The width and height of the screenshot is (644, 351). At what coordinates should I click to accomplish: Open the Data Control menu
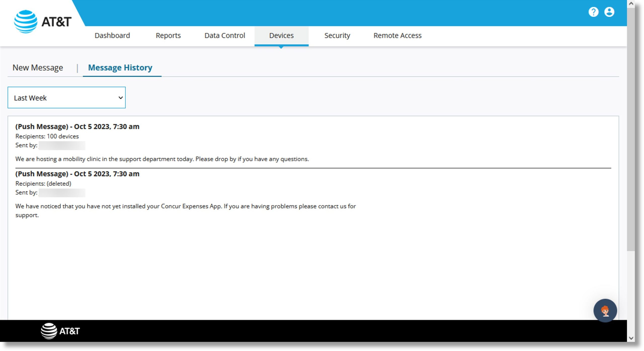pyautogui.click(x=225, y=35)
